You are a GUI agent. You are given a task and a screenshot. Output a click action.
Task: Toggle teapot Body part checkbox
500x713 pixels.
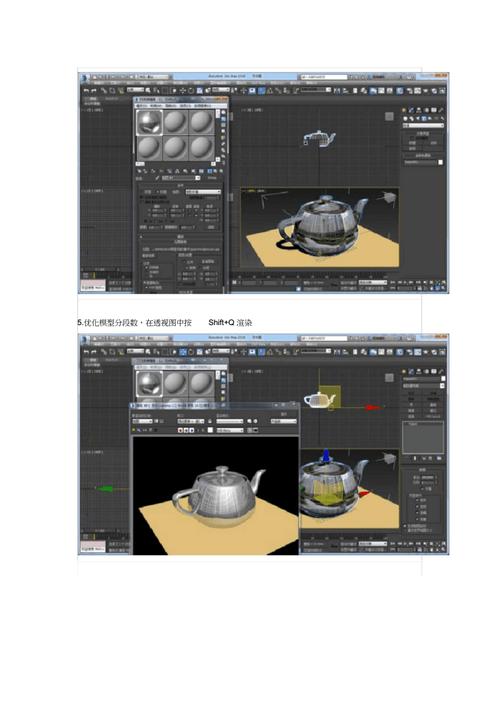coord(418,501)
